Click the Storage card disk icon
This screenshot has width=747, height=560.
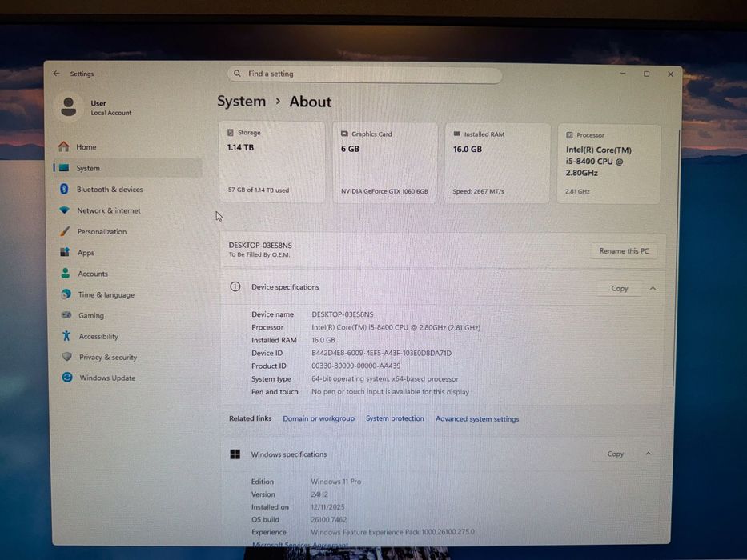coord(231,132)
